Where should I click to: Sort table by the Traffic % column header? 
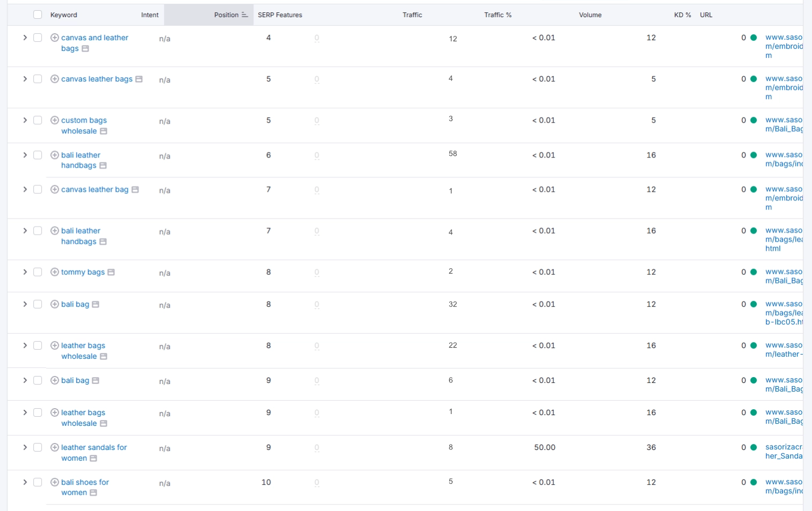(498, 15)
